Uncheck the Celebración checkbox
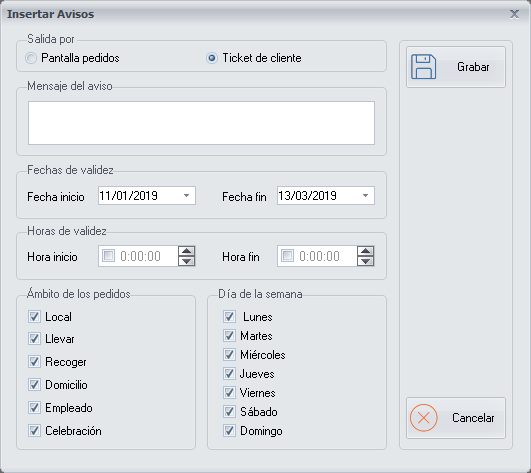The width and height of the screenshot is (531, 473). coord(34,431)
